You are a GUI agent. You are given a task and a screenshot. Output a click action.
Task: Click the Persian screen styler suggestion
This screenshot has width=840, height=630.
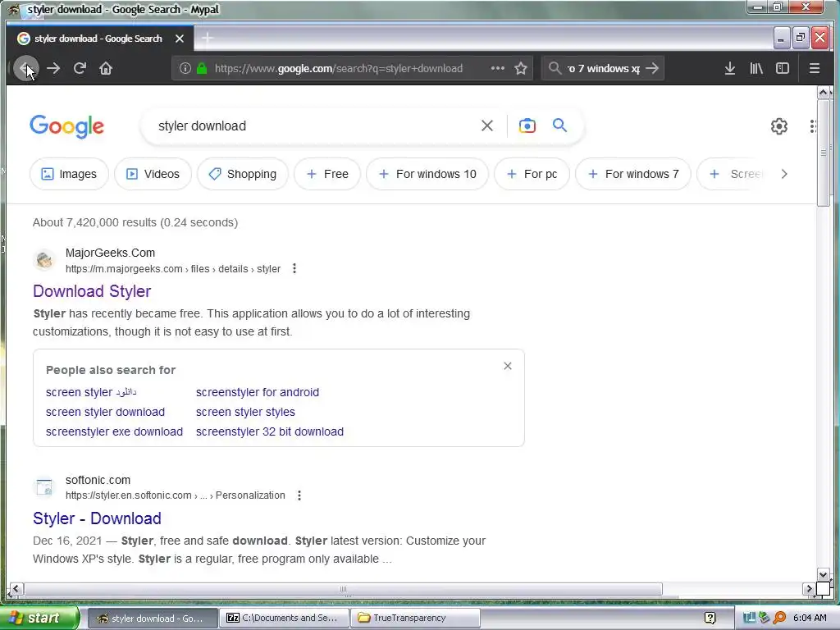[91, 392]
